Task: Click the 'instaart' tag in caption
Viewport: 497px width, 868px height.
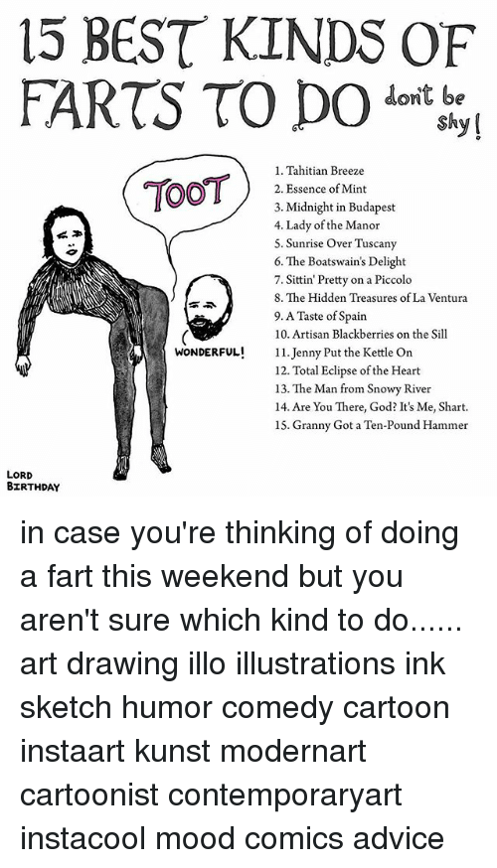Action: tap(70, 751)
